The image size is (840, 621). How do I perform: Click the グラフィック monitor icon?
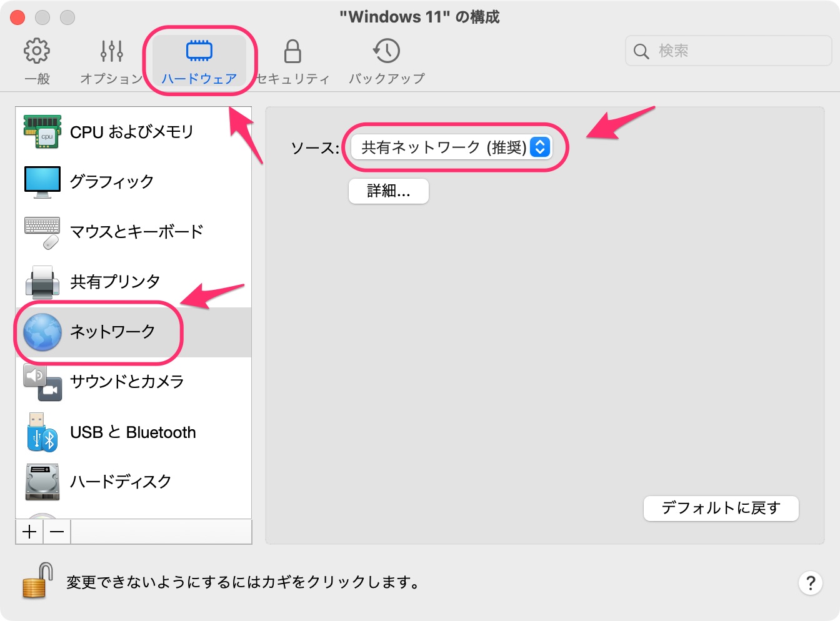(x=42, y=182)
